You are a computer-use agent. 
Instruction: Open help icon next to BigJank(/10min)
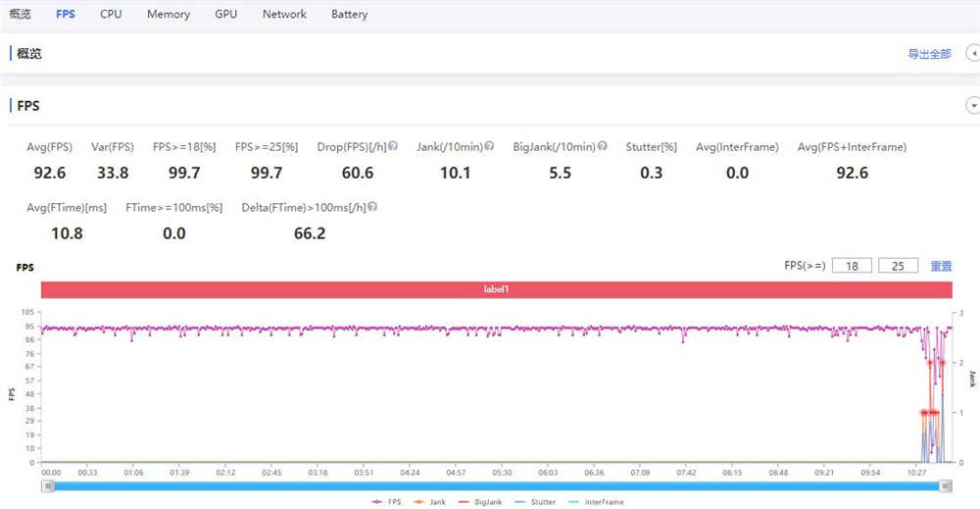click(x=602, y=146)
